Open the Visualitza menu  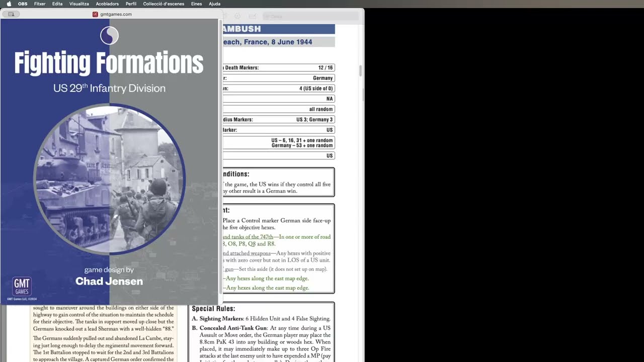click(x=79, y=4)
